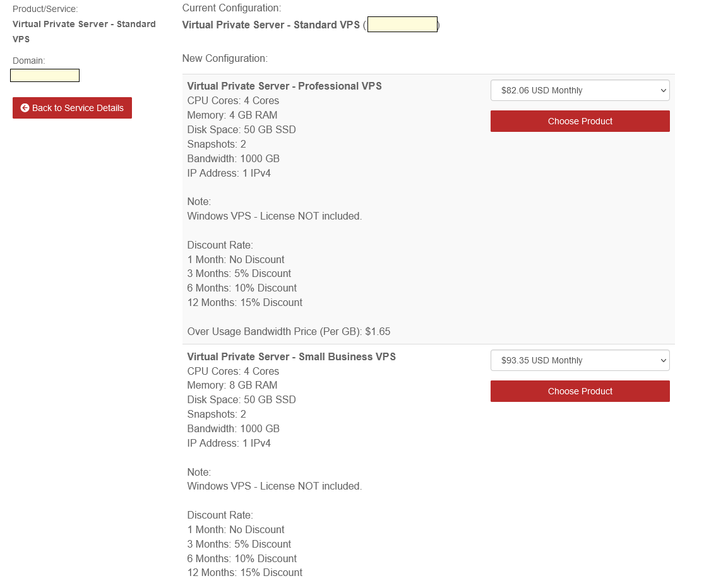Screen dimensions: 716x588
Task: Open the $93.35 USD Monthly billing dropdown
Action: (x=580, y=360)
